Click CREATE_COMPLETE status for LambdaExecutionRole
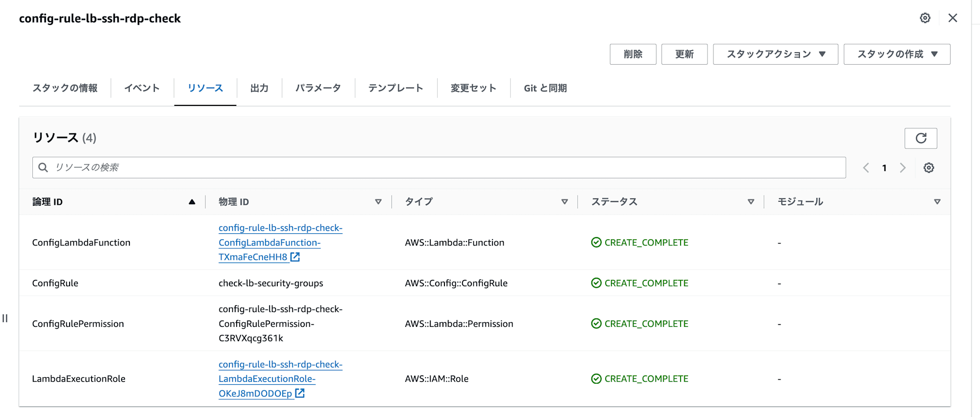Screen dimensions: 980x417 pyautogui.click(x=646, y=379)
